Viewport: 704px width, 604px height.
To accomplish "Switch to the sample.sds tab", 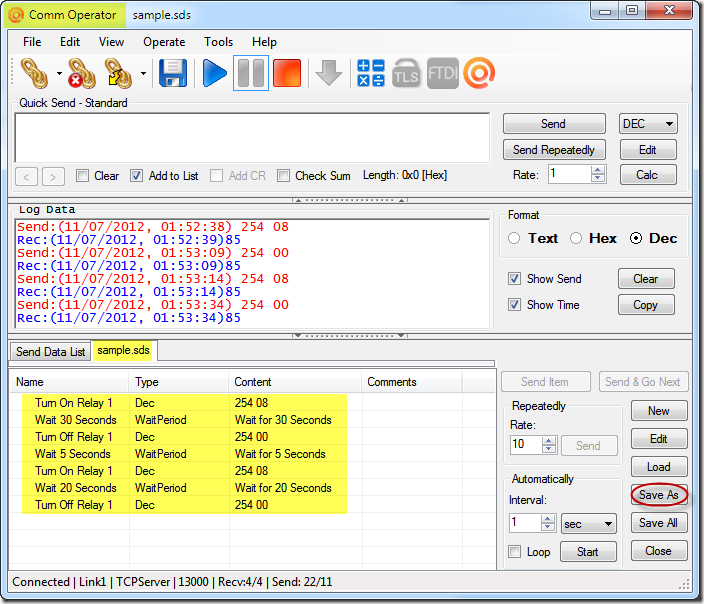I will click(123, 350).
